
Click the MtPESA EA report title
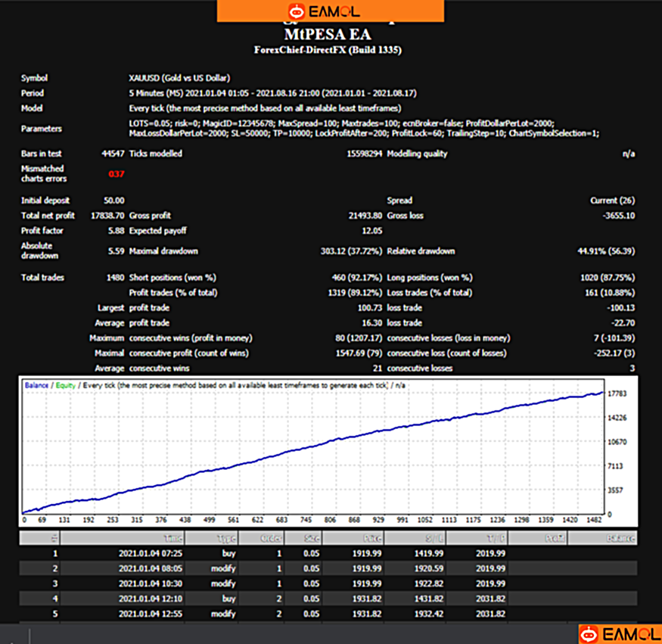click(328, 35)
